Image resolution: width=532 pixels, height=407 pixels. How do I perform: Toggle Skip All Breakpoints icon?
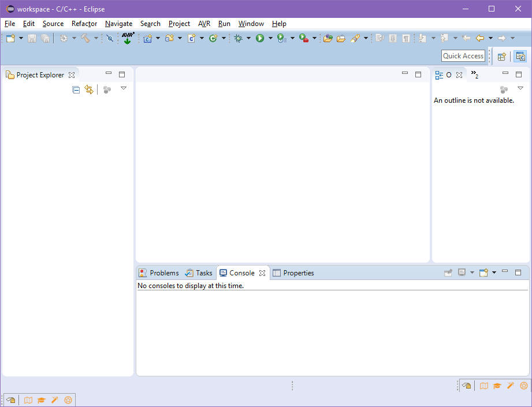(110, 38)
